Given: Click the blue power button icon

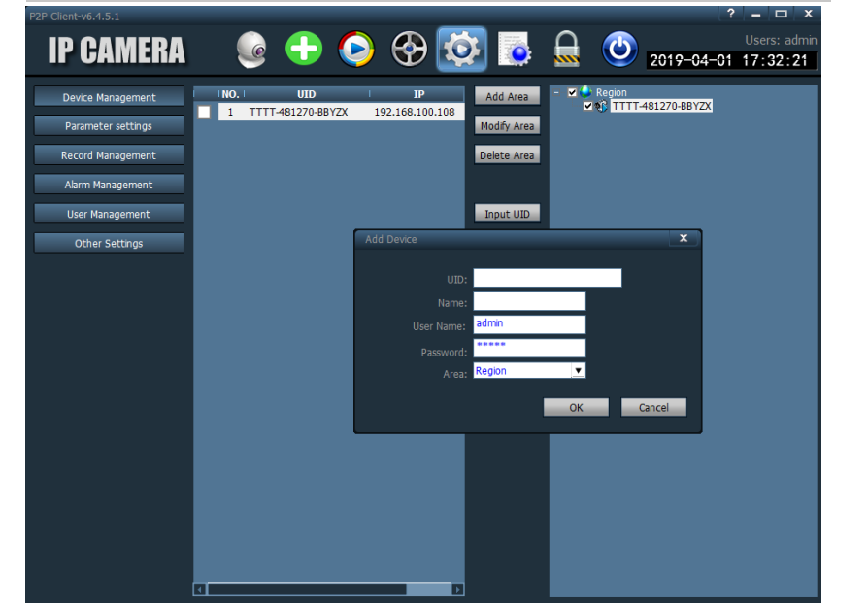Looking at the screenshot, I should pyautogui.click(x=618, y=49).
